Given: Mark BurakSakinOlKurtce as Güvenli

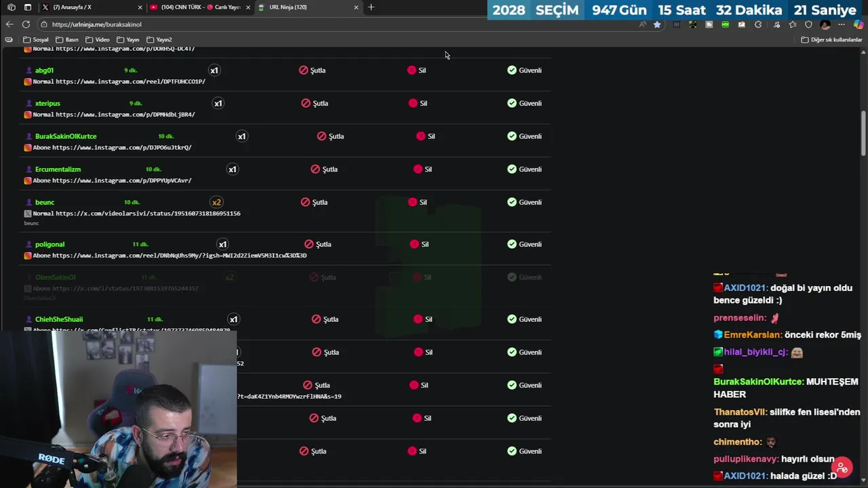Looking at the screenshot, I should [524, 136].
